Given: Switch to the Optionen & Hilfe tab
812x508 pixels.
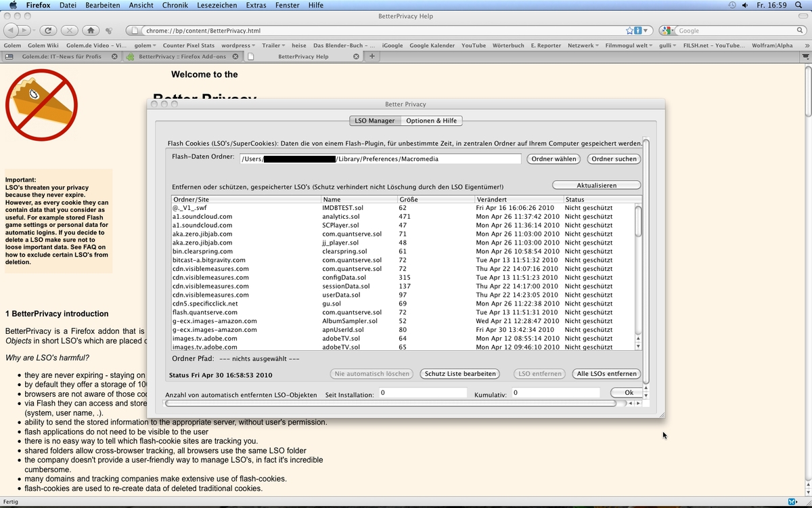Looking at the screenshot, I should point(431,121).
